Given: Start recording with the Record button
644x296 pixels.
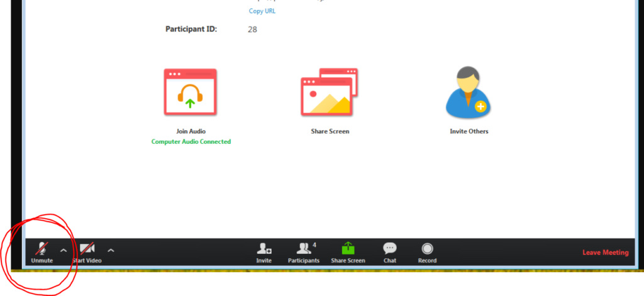Looking at the screenshot, I should tap(427, 252).
